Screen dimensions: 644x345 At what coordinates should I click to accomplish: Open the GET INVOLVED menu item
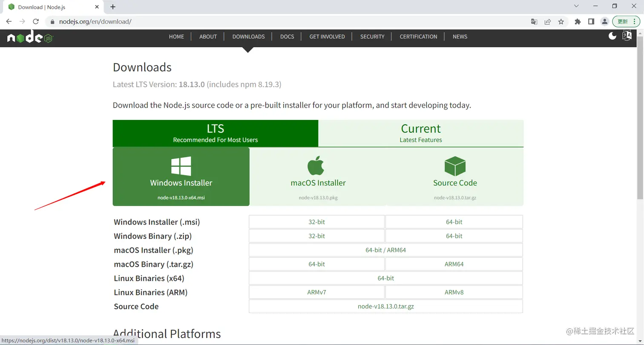pos(327,37)
